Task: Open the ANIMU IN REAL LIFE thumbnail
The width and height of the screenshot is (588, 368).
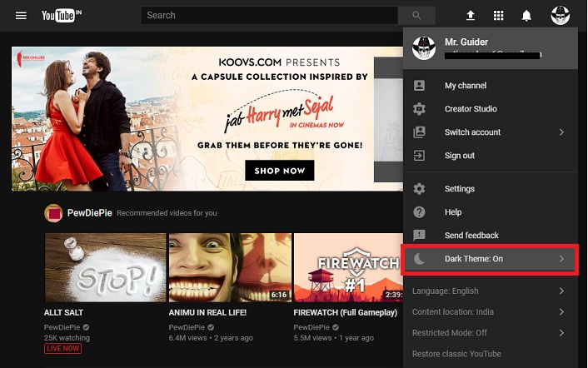Action: 230,267
